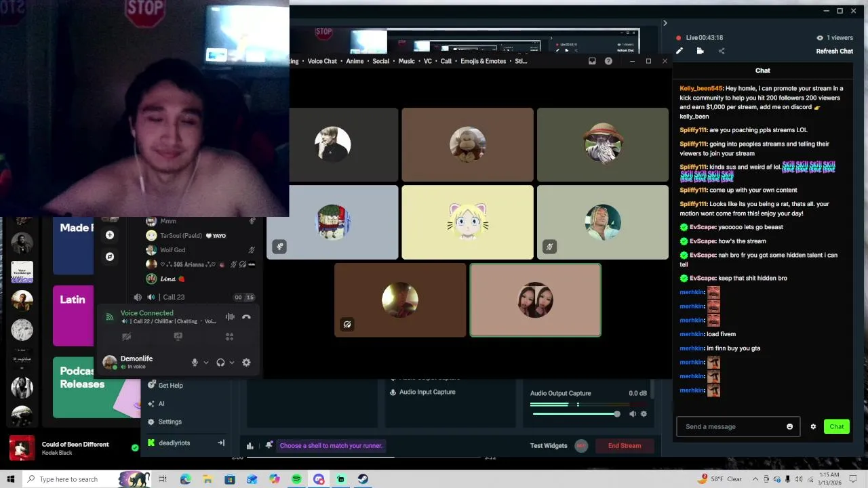The height and width of the screenshot is (488, 868).
Task: Share the stream via share icon
Action: click(x=721, y=51)
